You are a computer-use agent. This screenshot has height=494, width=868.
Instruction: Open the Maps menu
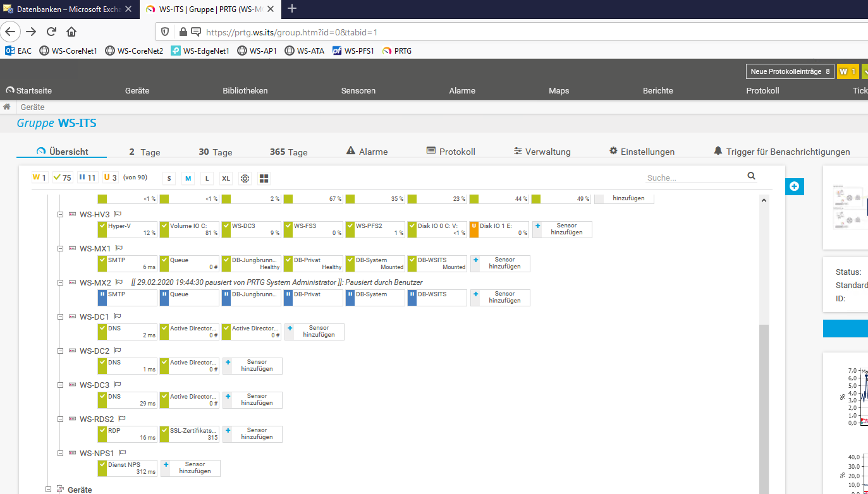click(x=559, y=90)
